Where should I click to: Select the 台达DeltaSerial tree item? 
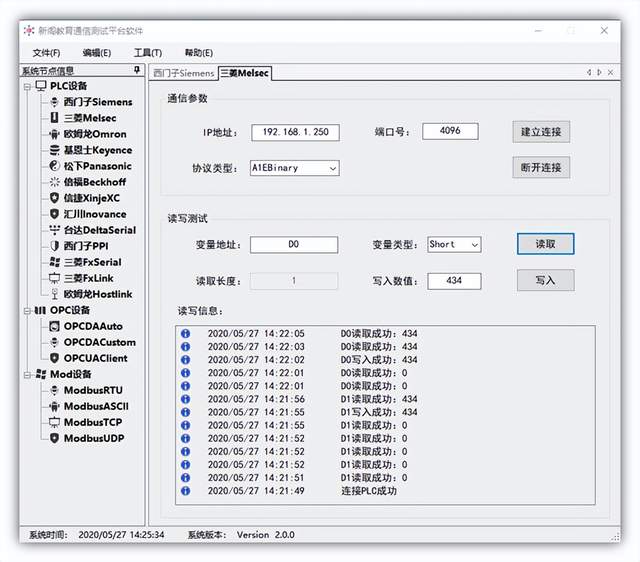click(100, 230)
